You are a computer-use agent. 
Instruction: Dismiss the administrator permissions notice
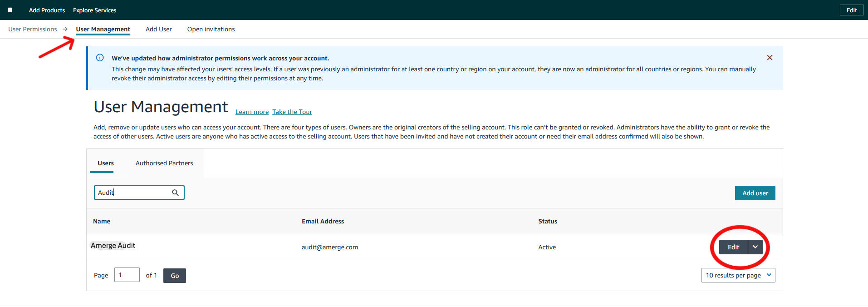[x=770, y=58]
